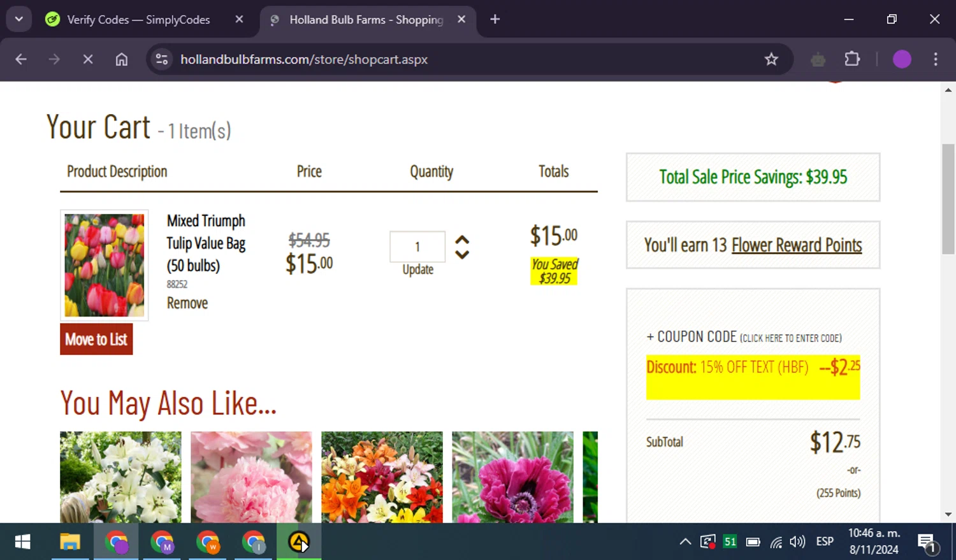
Task: Open Mixed Triumph Tulip Value Bag link
Action: point(206,243)
